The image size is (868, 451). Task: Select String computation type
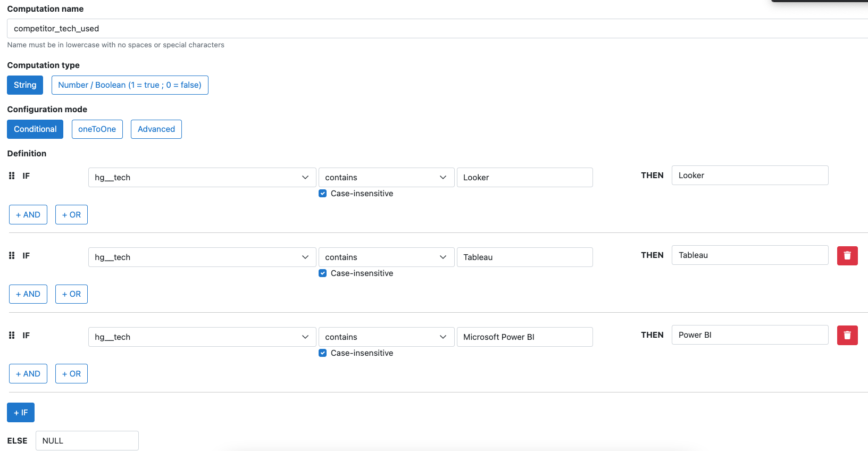click(x=25, y=85)
